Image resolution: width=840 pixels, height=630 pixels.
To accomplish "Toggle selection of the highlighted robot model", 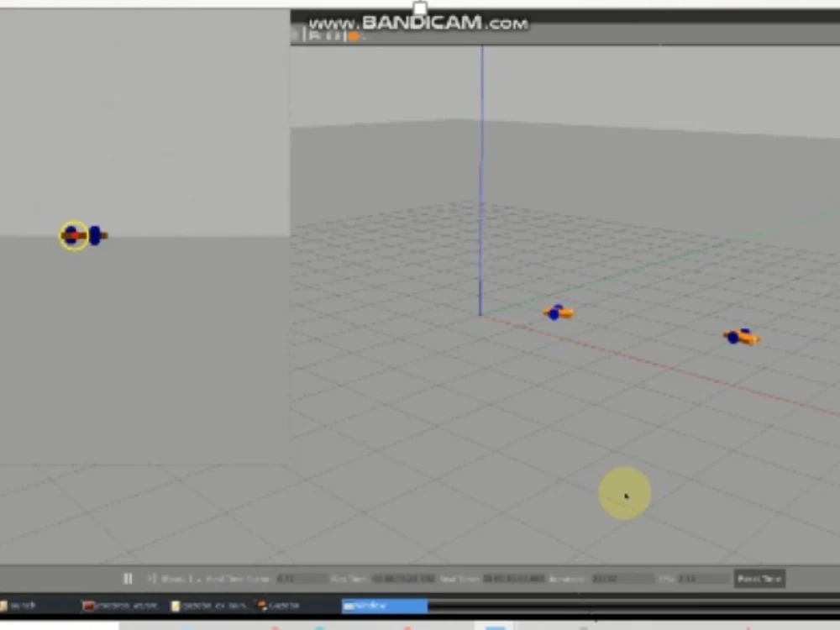I will (x=71, y=235).
